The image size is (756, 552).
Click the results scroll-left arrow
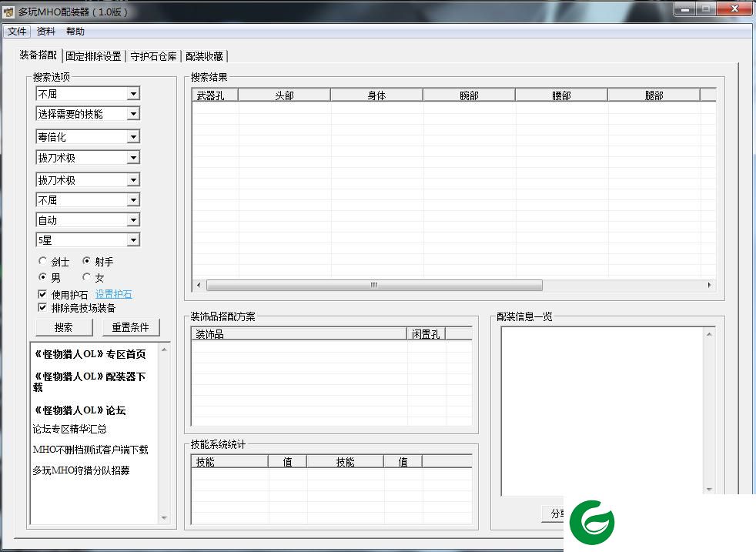[199, 285]
